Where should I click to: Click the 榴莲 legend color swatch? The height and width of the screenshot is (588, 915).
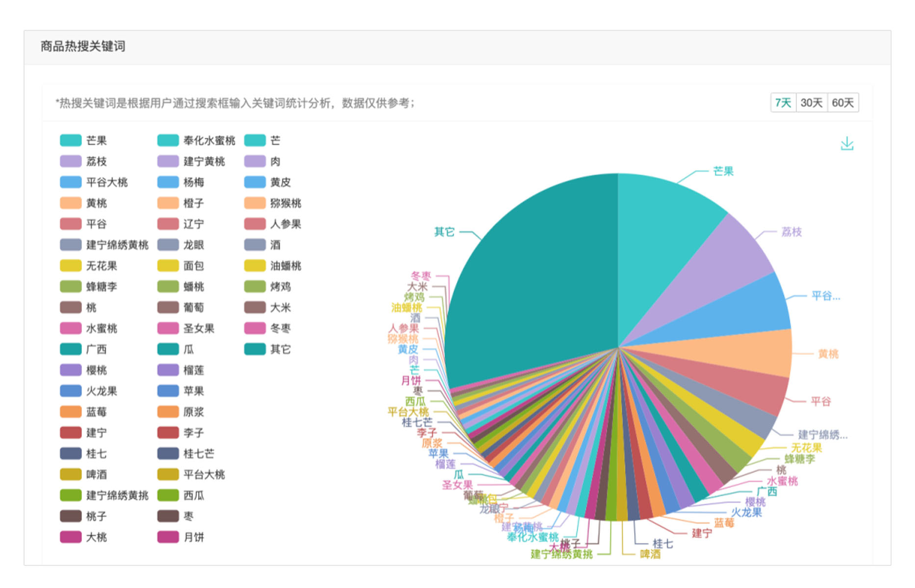click(168, 370)
